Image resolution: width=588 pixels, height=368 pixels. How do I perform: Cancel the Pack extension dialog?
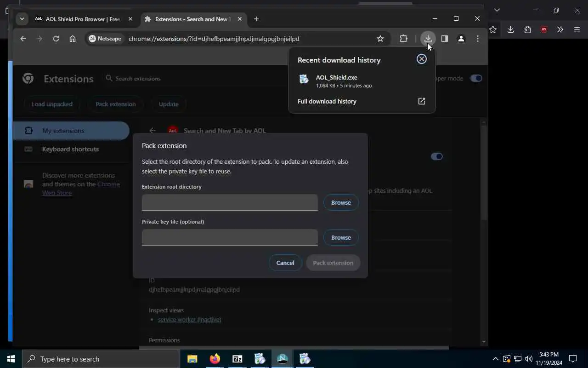click(x=285, y=263)
